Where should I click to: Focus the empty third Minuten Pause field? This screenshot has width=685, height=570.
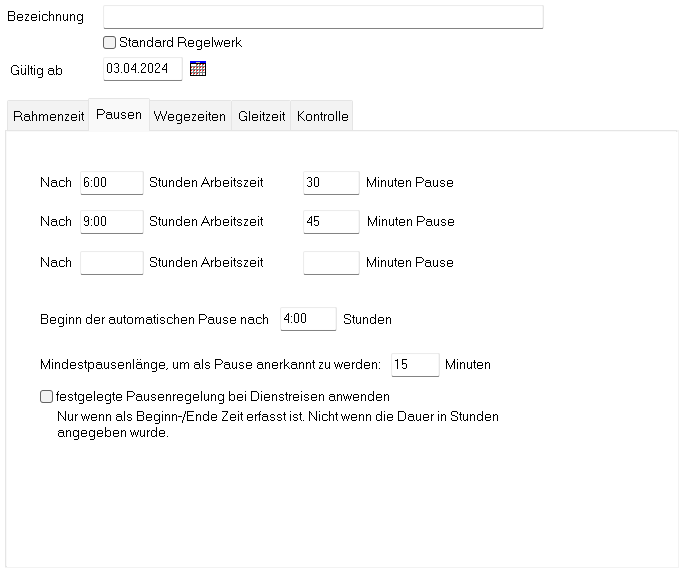pos(330,263)
